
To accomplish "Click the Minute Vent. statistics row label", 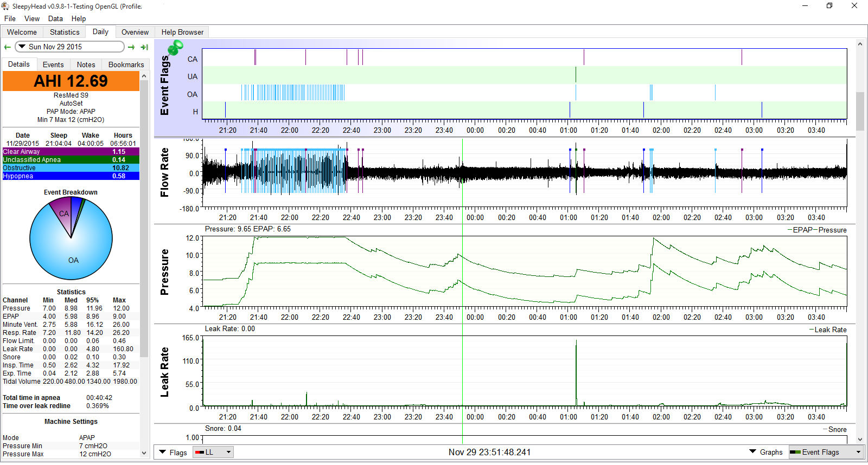I will click(20, 325).
